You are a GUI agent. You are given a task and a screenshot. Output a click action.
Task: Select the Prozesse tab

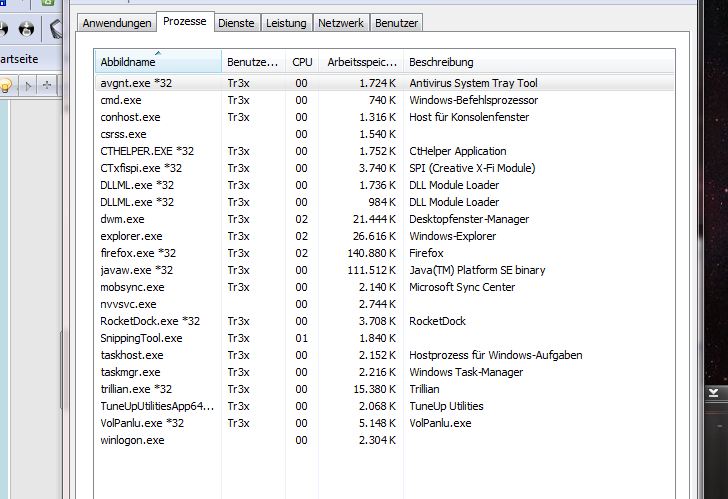185,21
